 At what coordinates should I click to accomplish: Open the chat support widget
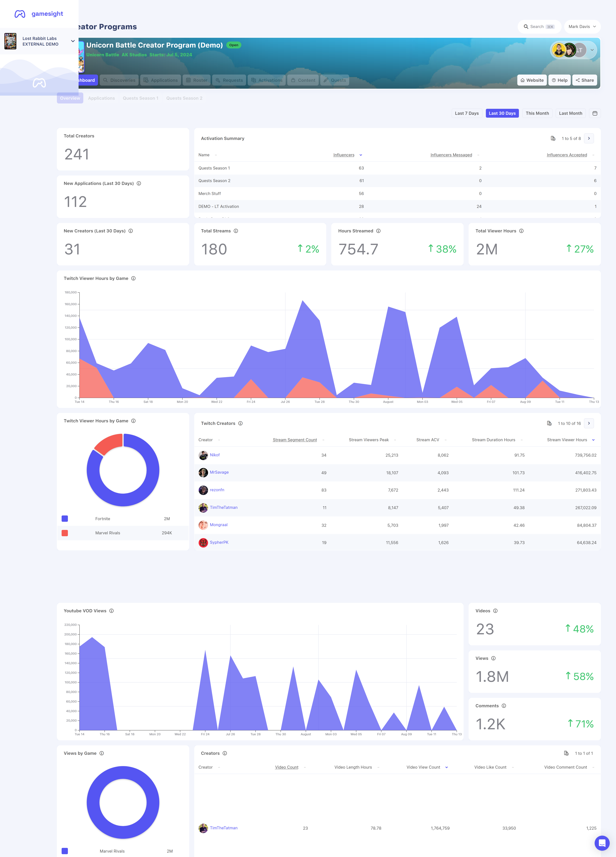pyautogui.click(x=602, y=843)
